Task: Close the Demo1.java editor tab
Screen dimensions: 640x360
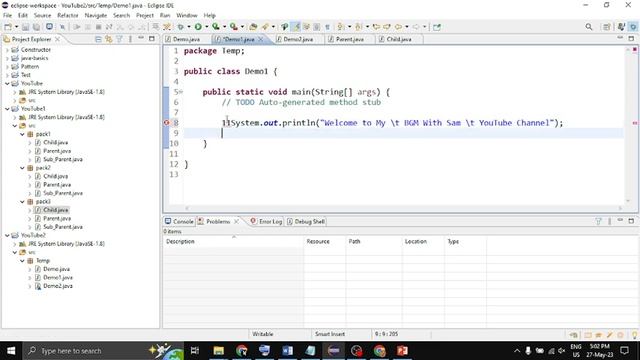Action: tap(260, 39)
